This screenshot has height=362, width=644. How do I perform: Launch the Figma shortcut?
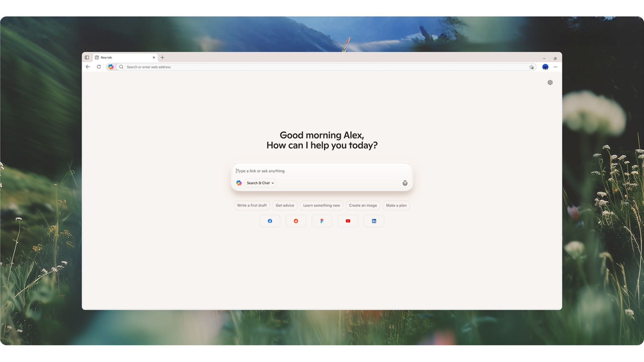pos(322,221)
